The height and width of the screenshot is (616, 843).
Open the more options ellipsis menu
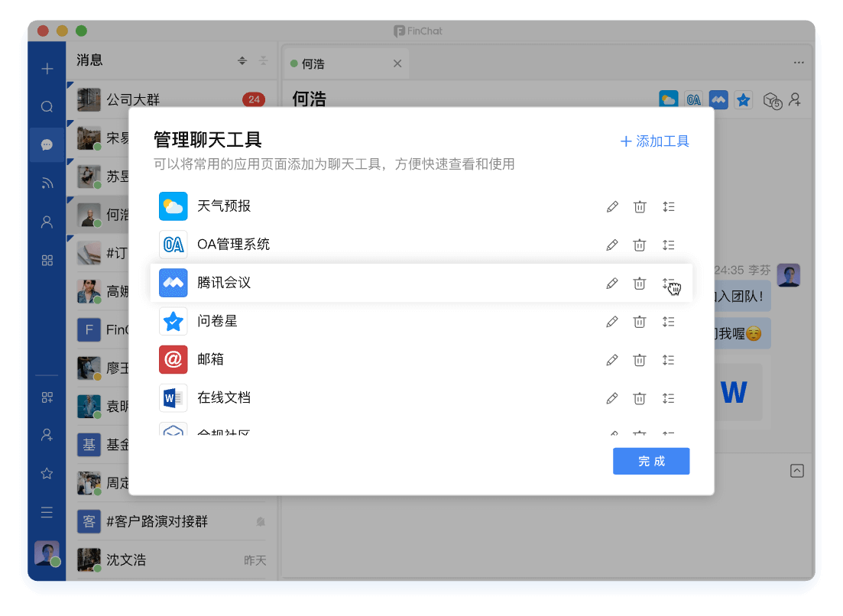click(799, 63)
